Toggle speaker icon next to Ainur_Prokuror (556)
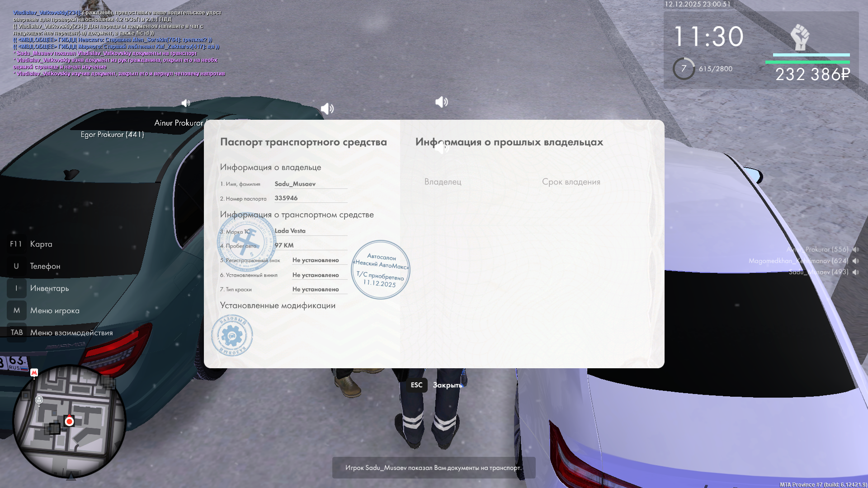Image resolution: width=868 pixels, height=488 pixels. coord(856,249)
